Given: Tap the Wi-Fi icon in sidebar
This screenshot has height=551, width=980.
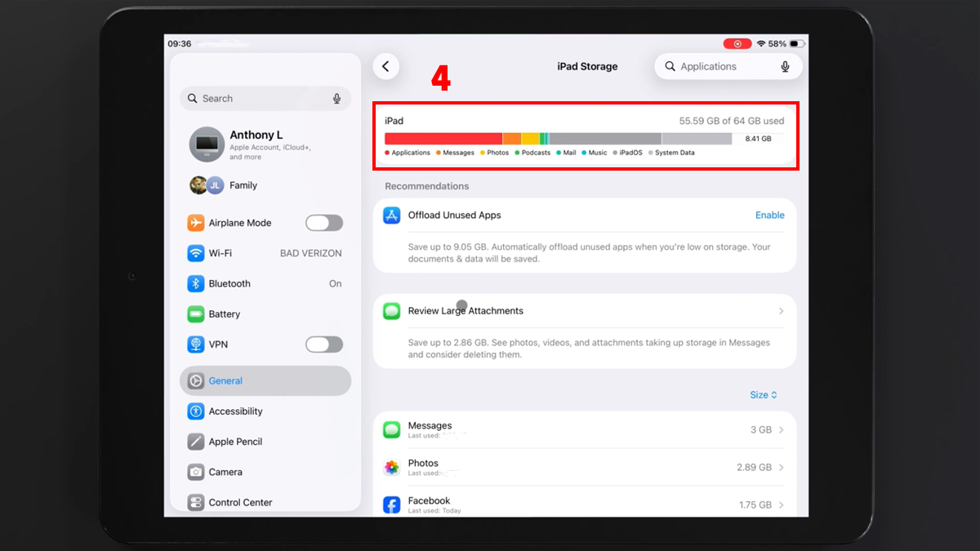Looking at the screenshot, I should coord(196,253).
